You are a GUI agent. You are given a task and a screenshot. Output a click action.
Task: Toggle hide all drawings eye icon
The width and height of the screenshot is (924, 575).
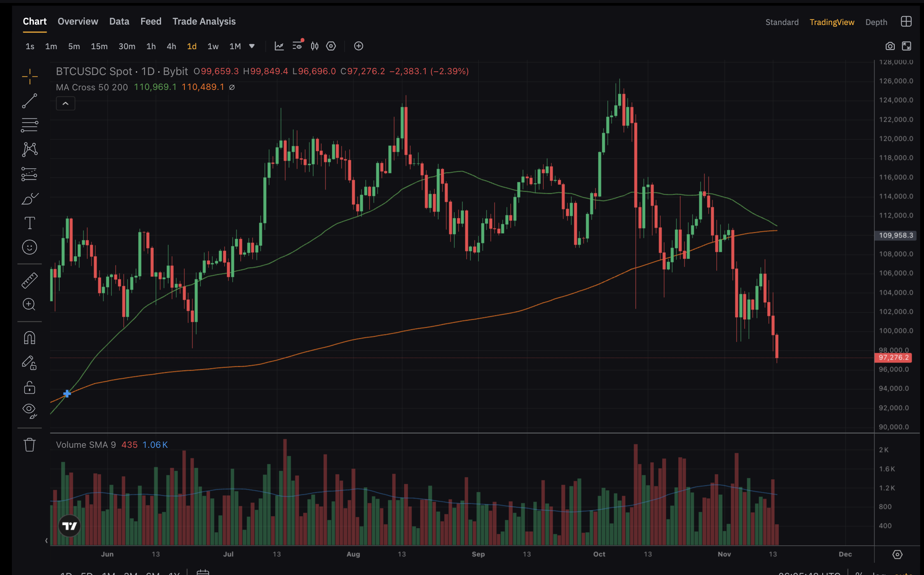pyautogui.click(x=30, y=410)
